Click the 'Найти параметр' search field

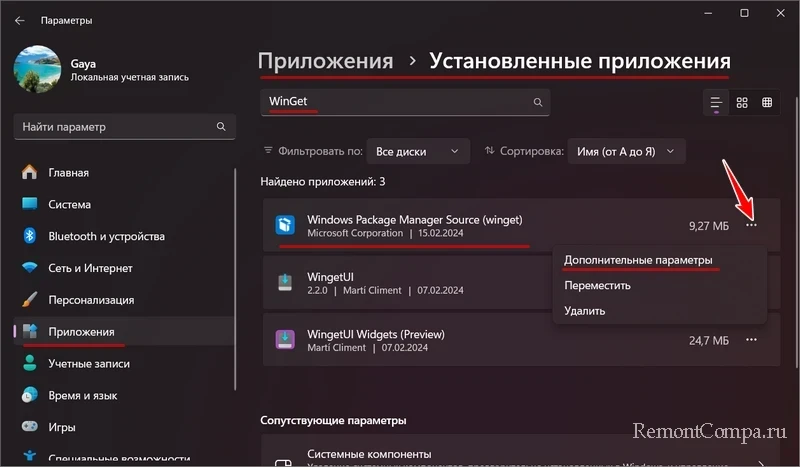click(124, 127)
